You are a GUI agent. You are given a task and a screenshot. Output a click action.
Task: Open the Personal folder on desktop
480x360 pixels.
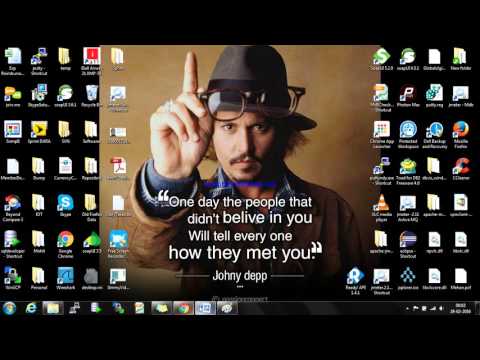tap(39, 278)
